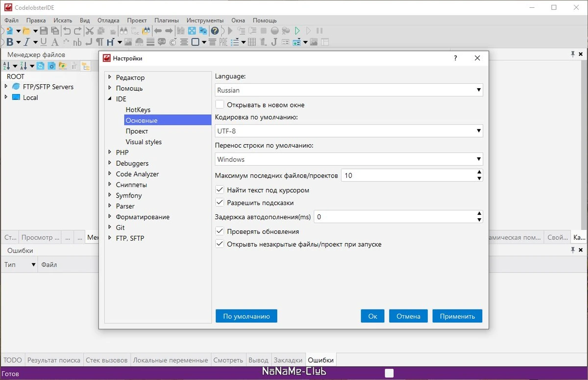
Task: Click the Bold B formatting icon
Action: click(x=10, y=42)
